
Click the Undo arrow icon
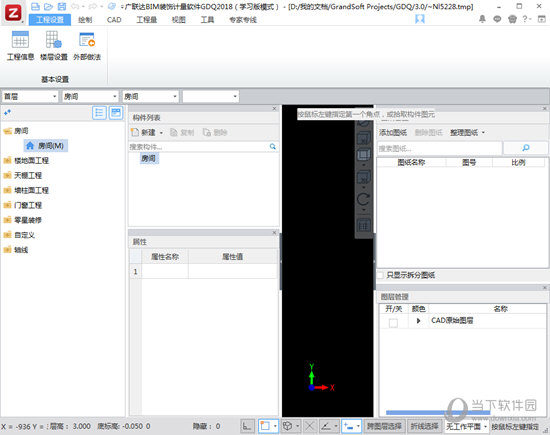point(75,6)
